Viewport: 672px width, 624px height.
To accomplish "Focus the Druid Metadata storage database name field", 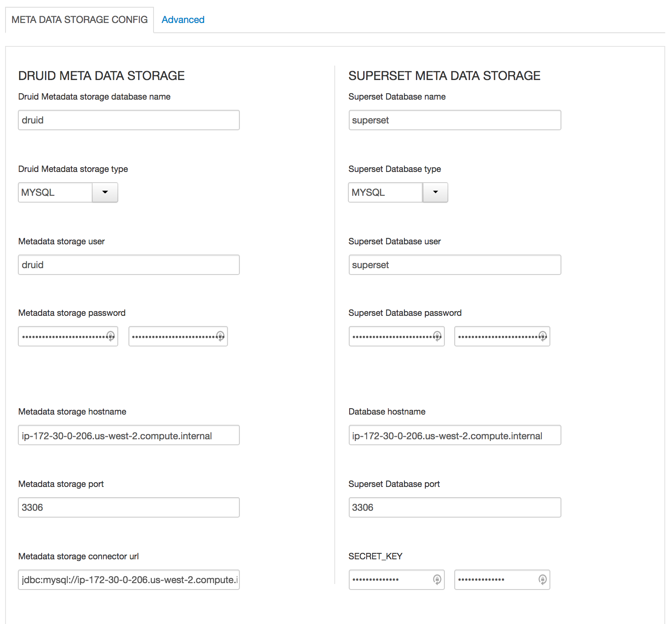I will (x=129, y=120).
